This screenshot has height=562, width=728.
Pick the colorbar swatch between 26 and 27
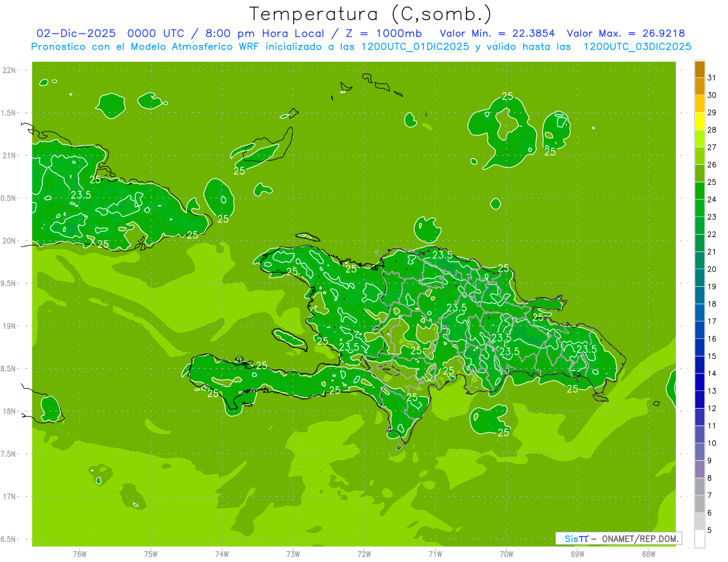coord(699,156)
